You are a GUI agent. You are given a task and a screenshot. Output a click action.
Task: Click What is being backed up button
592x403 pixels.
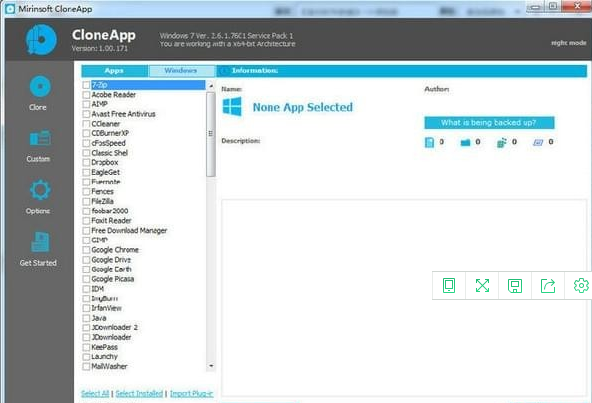point(489,123)
